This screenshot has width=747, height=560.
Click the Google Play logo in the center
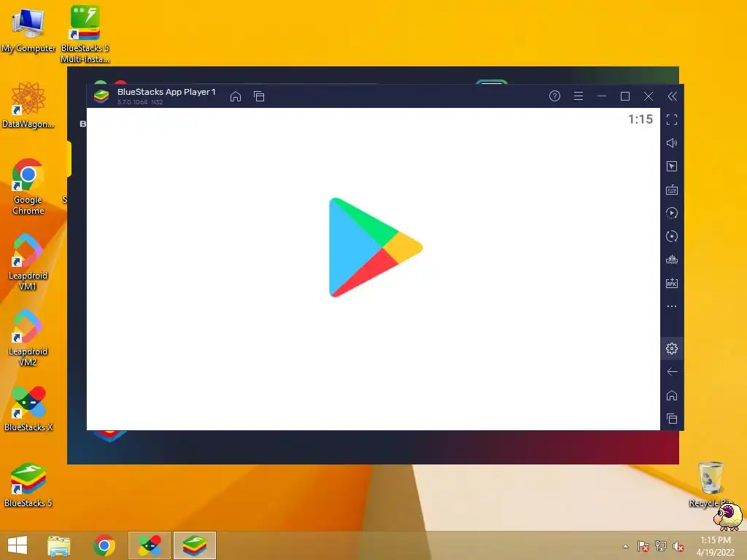click(x=376, y=247)
